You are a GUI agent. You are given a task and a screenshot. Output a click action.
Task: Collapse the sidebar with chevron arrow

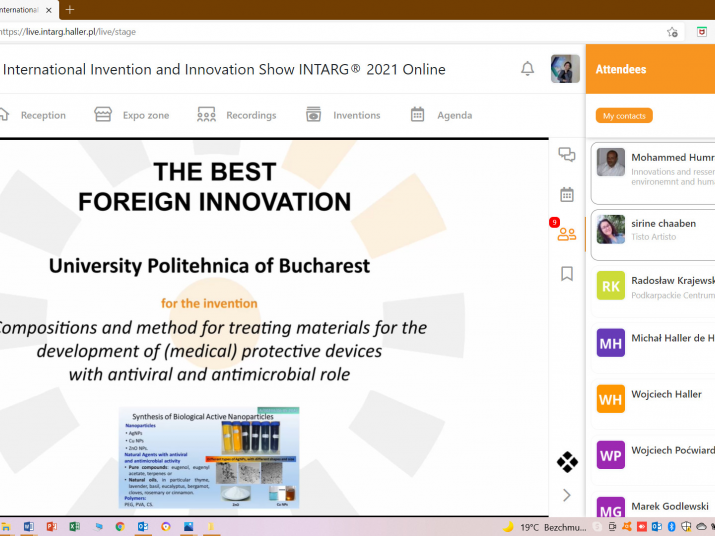[567, 495]
